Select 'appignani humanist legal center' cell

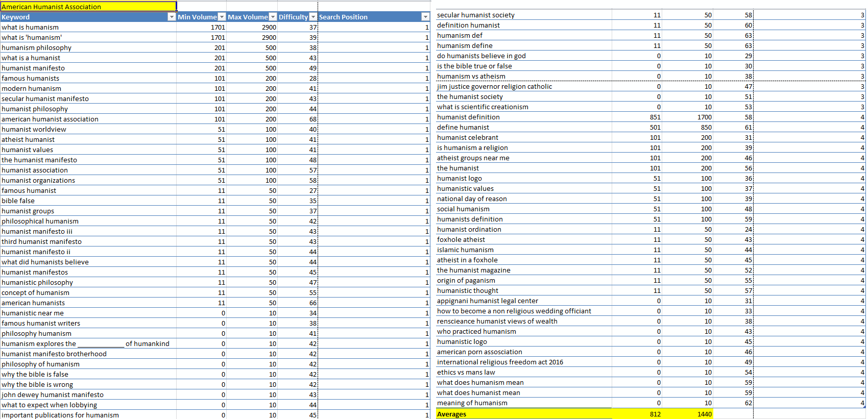pos(523,301)
